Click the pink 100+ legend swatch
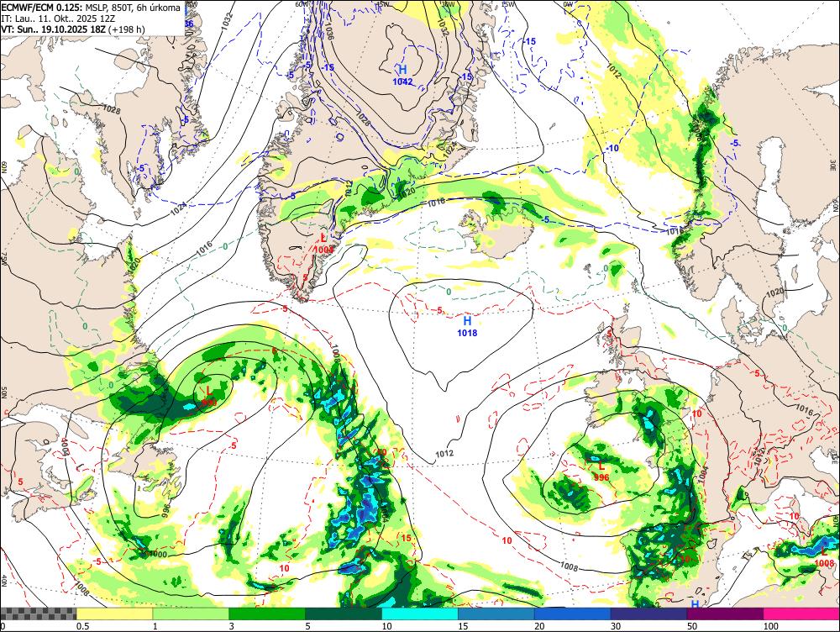This screenshot has height=632, width=840. click(802, 614)
